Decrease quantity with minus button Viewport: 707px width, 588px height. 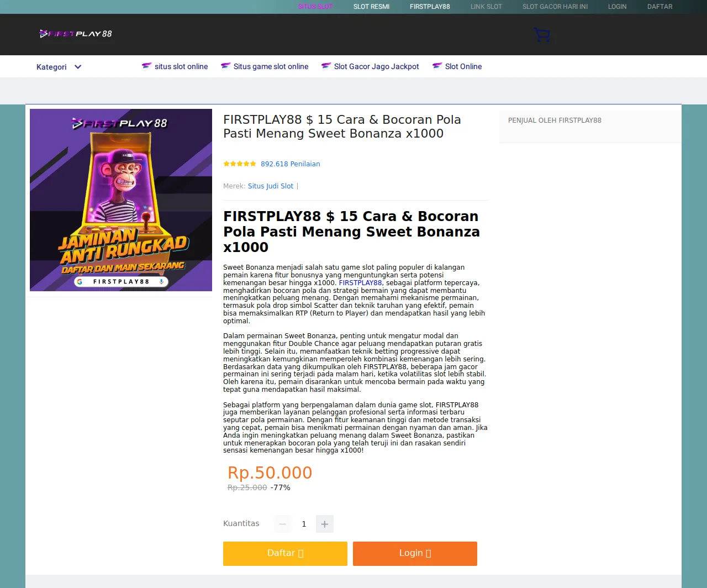pyautogui.click(x=283, y=524)
